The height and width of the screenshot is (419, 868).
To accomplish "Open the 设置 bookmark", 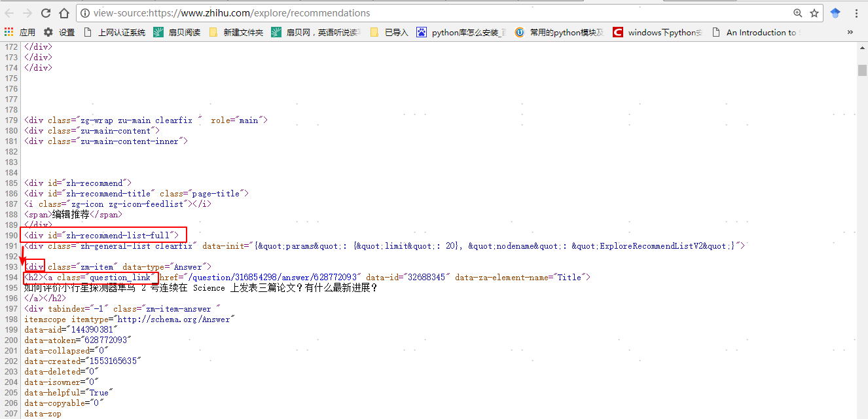I will [60, 32].
